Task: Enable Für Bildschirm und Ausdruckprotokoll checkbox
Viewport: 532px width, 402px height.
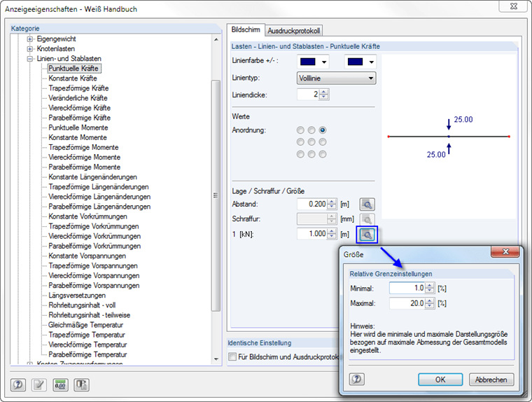Action: [232, 357]
